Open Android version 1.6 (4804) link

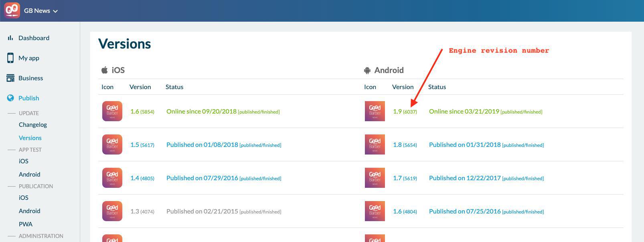(x=405, y=211)
